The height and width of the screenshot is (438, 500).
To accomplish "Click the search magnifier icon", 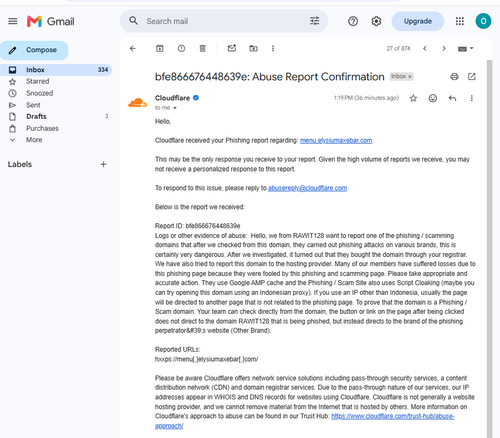I will 134,21.
